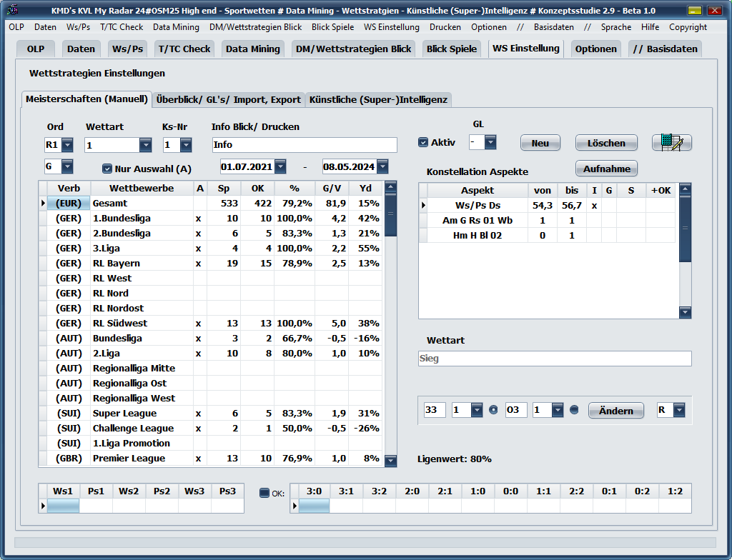Viewport: 732px width, 560px height.
Task: Click the Info text input field
Action: (x=304, y=145)
